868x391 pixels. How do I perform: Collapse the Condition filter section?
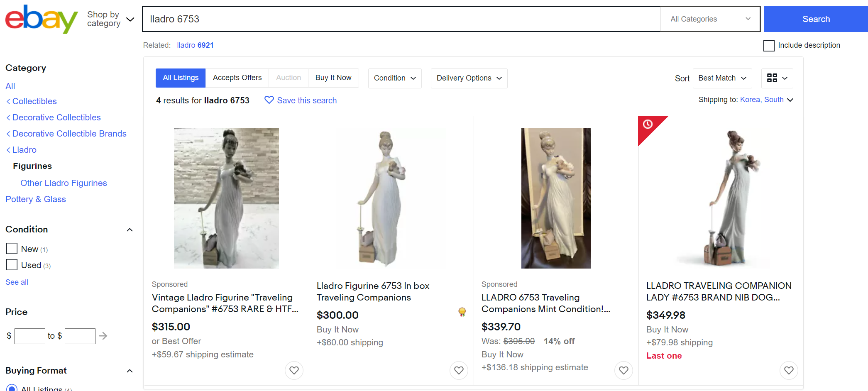tap(130, 230)
